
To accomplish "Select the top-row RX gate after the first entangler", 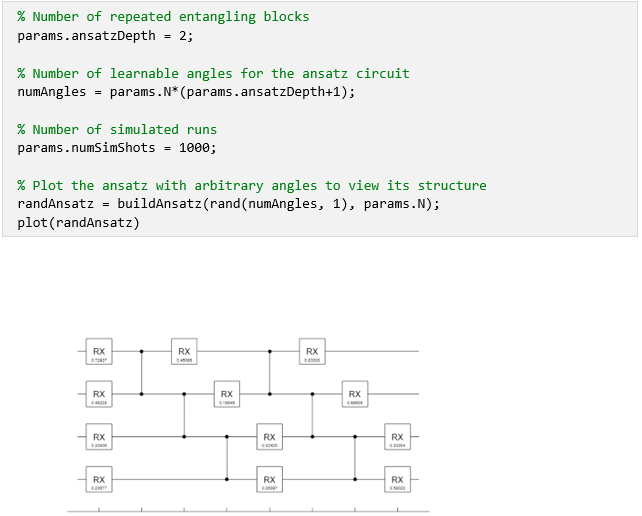I will point(184,352).
